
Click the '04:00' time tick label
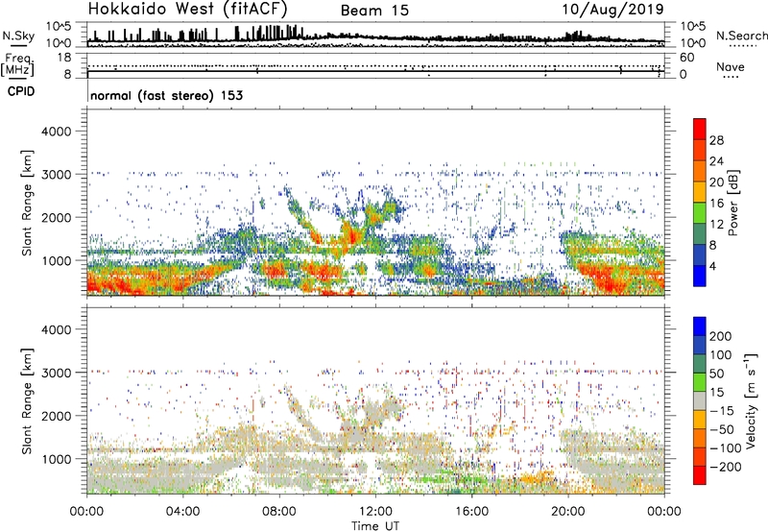coord(182,512)
